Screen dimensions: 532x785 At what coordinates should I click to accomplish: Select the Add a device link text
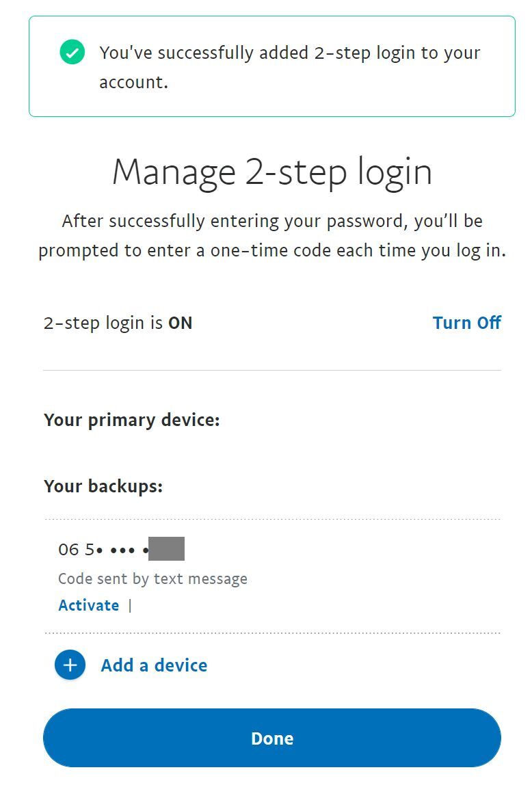click(x=154, y=665)
